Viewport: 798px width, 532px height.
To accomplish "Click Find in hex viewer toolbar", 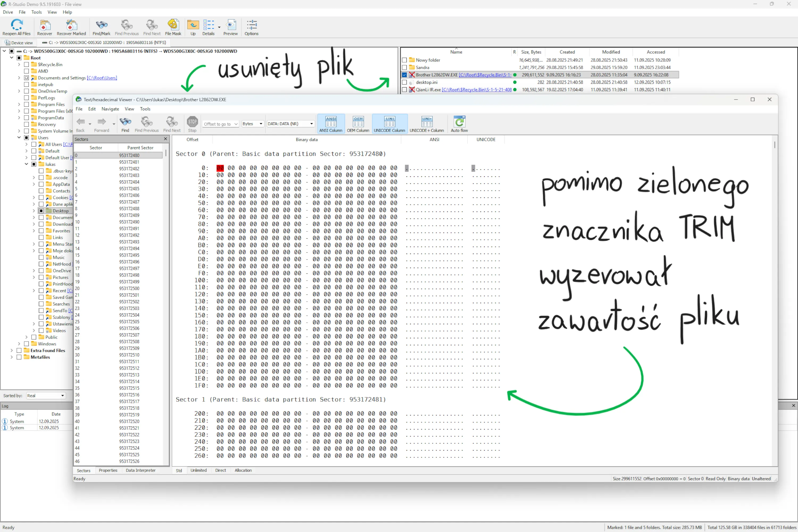I will coord(125,124).
